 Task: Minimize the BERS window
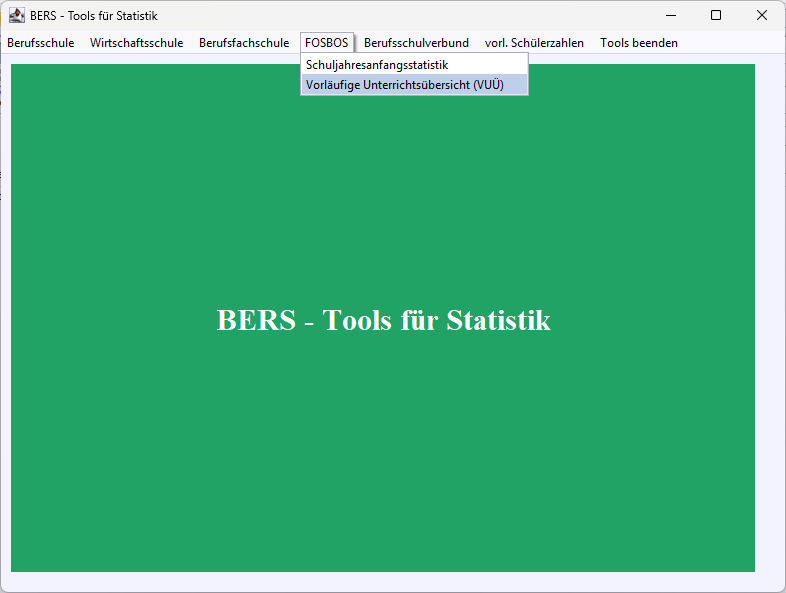tap(670, 15)
